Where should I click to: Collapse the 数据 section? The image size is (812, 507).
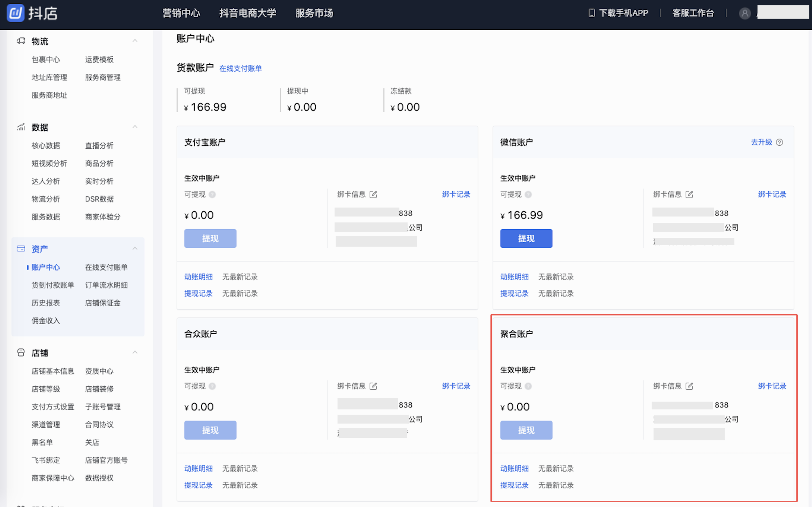click(x=135, y=127)
